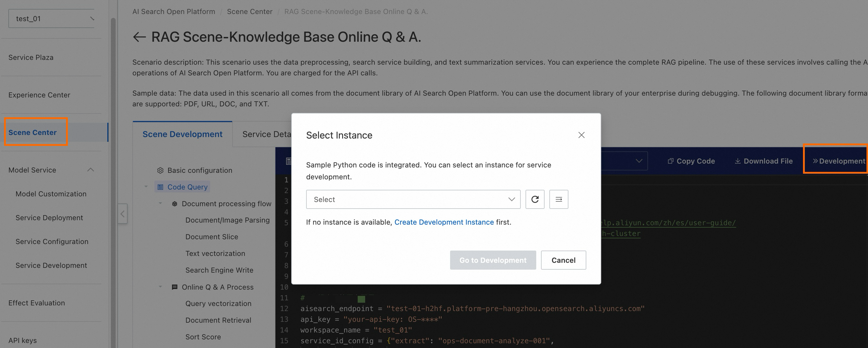Screen dimensions: 868x348
Task: Close the Select Instance dialog
Action: coord(581,135)
